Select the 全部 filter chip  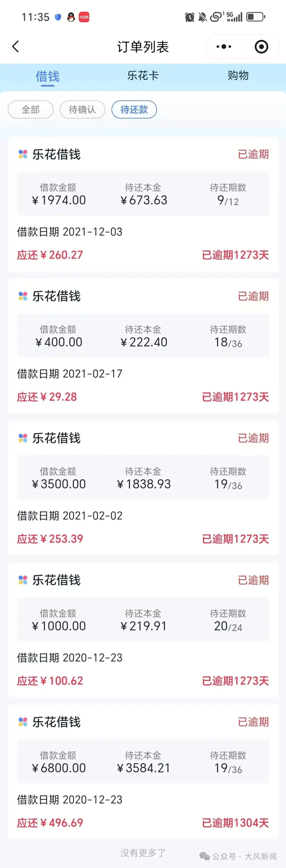click(x=31, y=109)
